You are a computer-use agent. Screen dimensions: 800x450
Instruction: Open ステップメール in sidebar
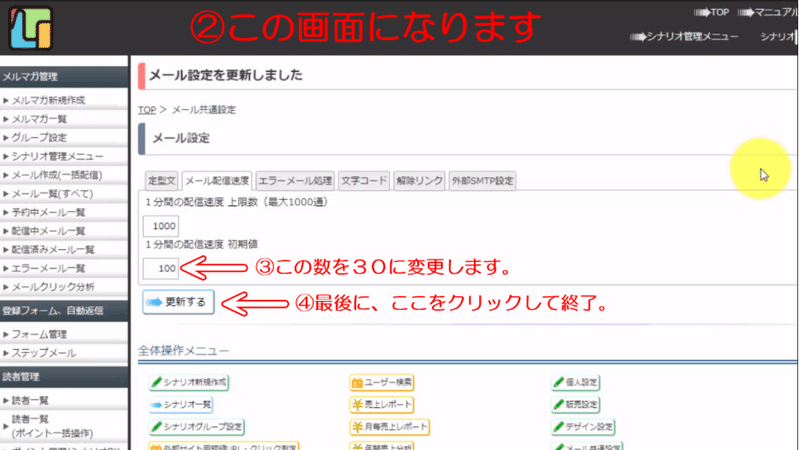click(x=64, y=353)
